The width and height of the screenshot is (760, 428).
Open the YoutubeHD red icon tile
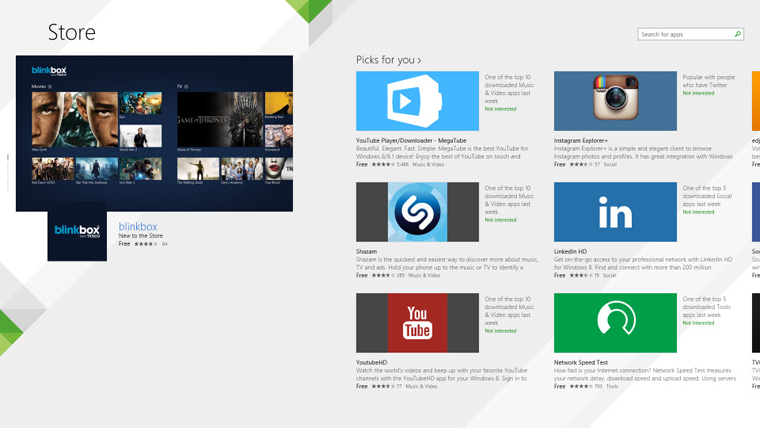417,323
